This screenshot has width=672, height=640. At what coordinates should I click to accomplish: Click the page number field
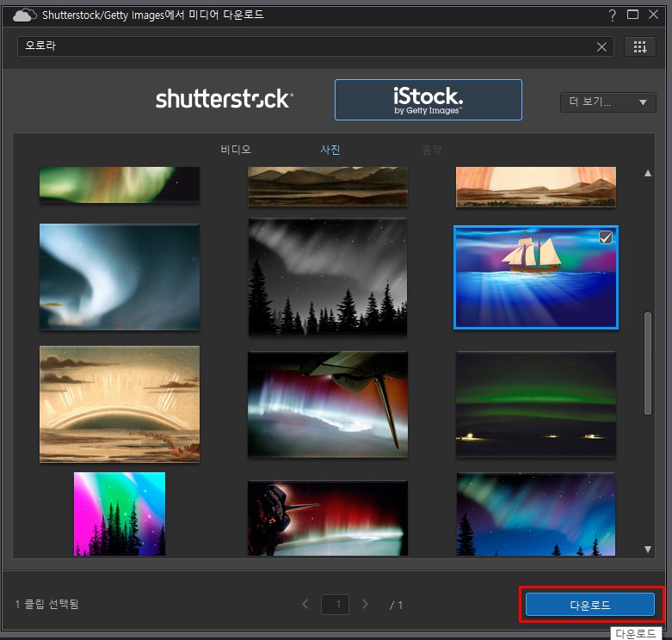coord(336,605)
